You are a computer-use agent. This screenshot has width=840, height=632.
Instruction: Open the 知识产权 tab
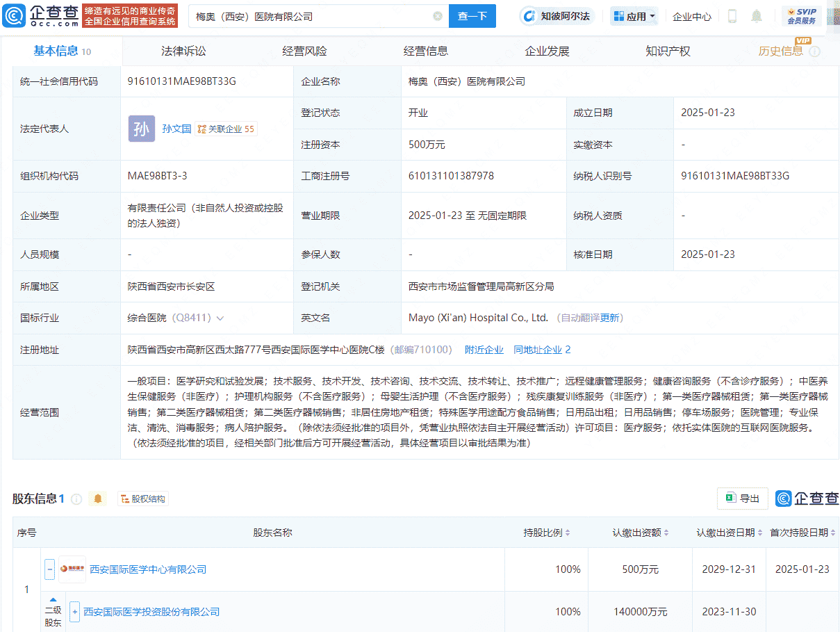[x=667, y=50]
